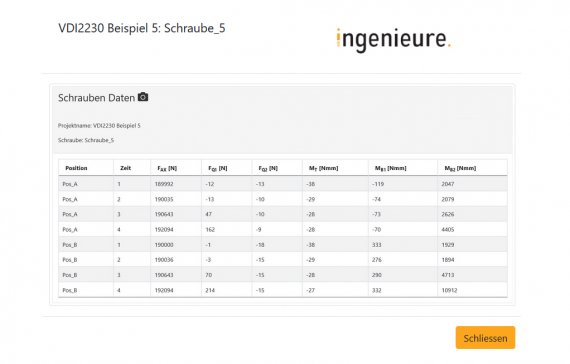Screen dimensions: 570x364
Task: Click the Projektname: VDI2230 Beispiel 5 text
Action: [x=99, y=125]
